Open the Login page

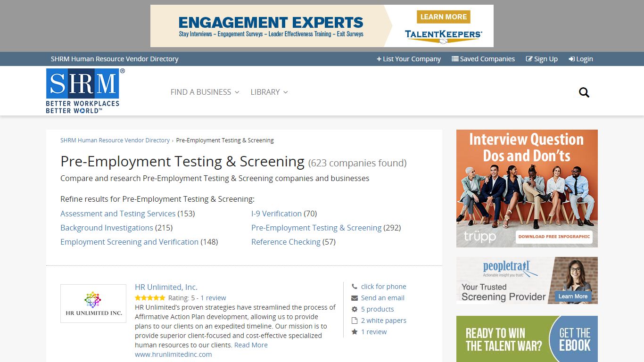tap(581, 59)
